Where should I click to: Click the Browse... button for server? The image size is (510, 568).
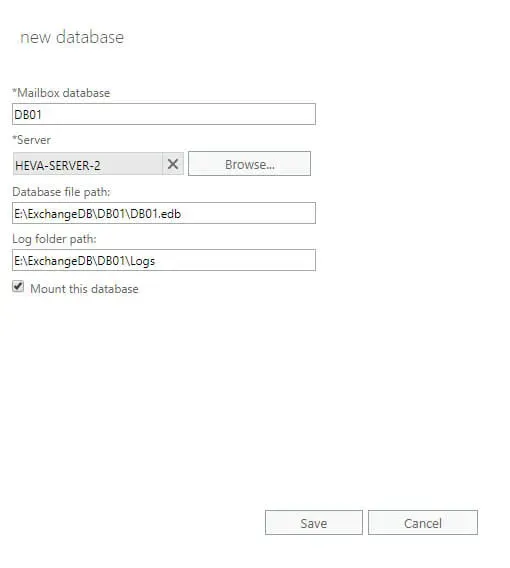[x=250, y=164]
